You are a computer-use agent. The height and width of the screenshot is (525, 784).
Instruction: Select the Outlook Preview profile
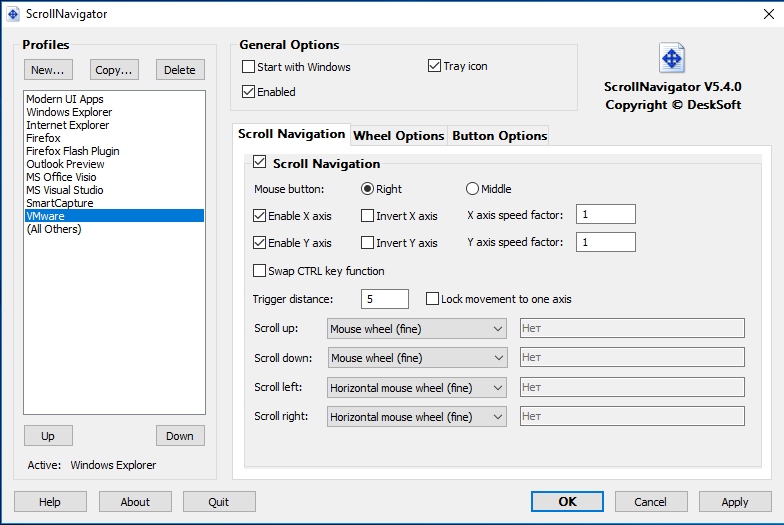114,164
